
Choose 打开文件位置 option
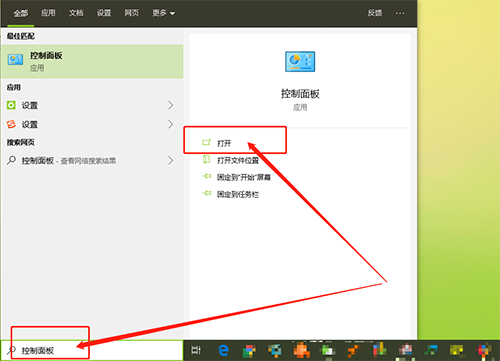(x=238, y=161)
